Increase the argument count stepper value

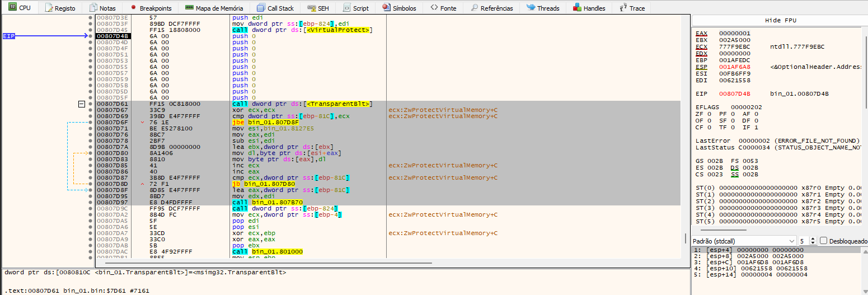[x=814, y=239]
